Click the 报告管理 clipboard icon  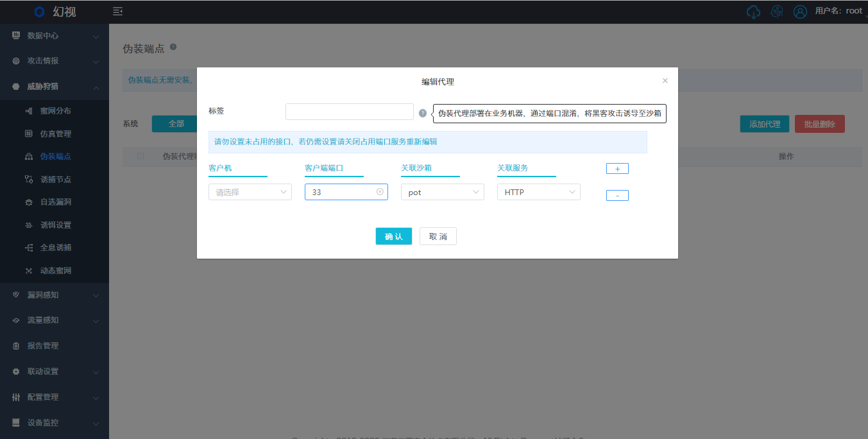pyautogui.click(x=16, y=346)
